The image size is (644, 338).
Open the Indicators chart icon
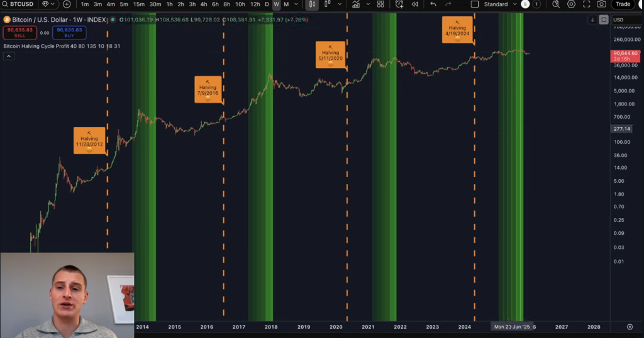pos(356,4)
